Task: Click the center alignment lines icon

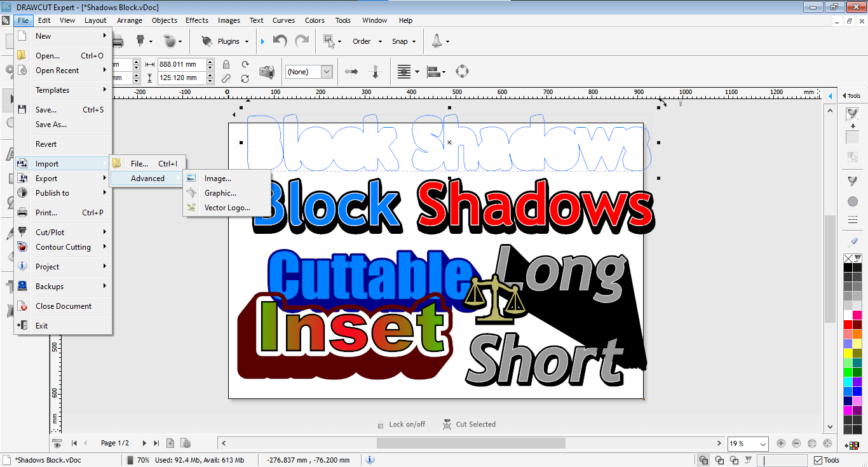Action: pos(404,72)
